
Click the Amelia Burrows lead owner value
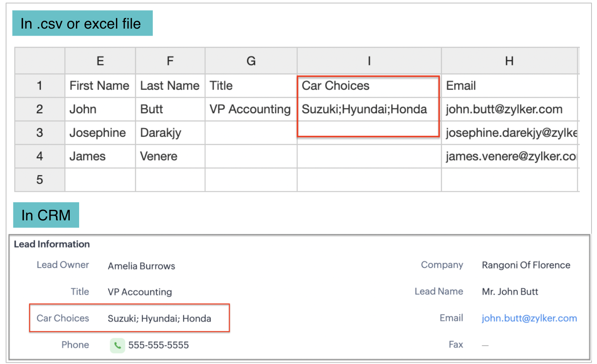[x=141, y=266]
